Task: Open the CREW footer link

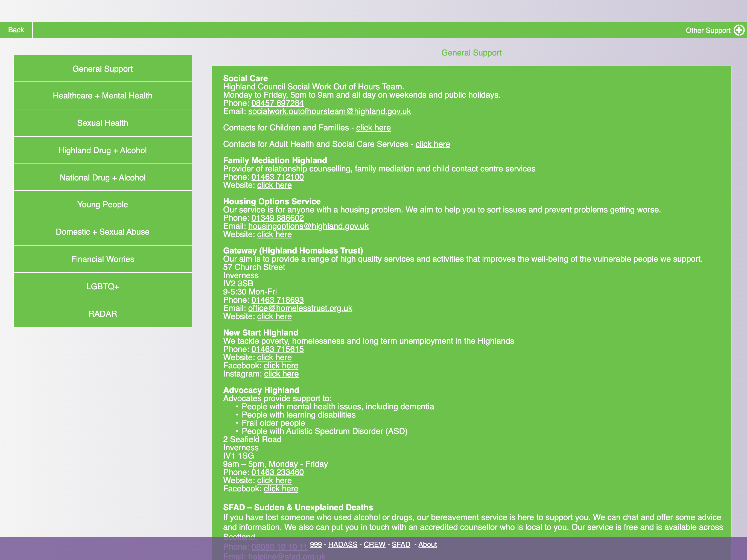Action: [x=374, y=544]
